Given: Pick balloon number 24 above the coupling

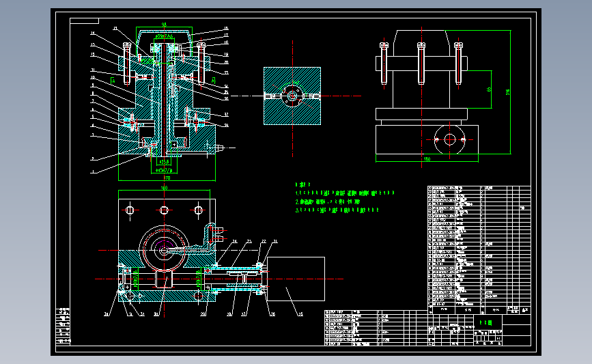Looking at the screenshot, I should coord(234,241).
